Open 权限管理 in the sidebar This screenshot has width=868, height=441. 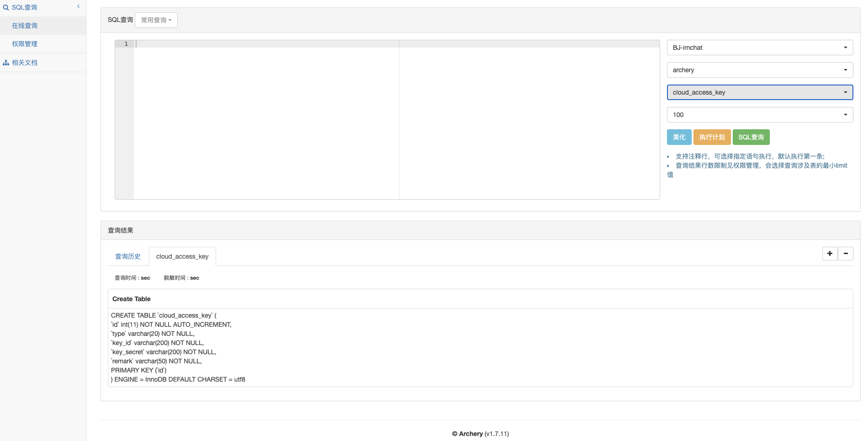pyautogui.click(x=25, y=43)
